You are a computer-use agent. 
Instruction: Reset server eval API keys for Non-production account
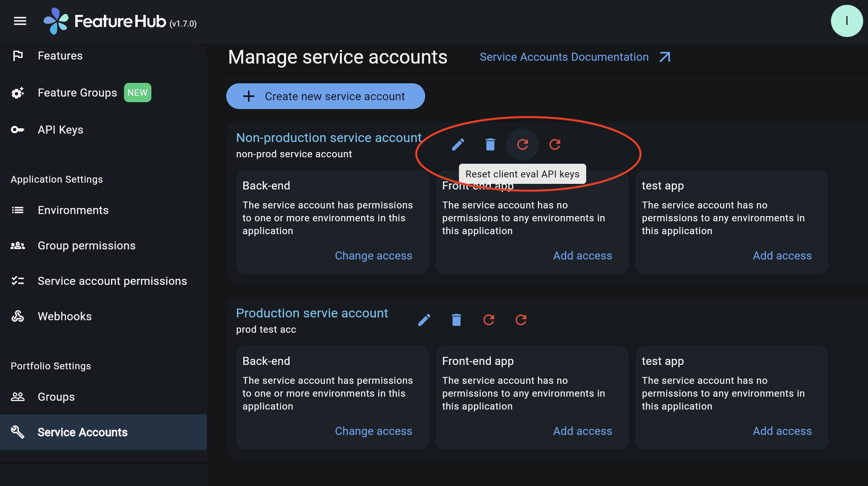(555, 144)
